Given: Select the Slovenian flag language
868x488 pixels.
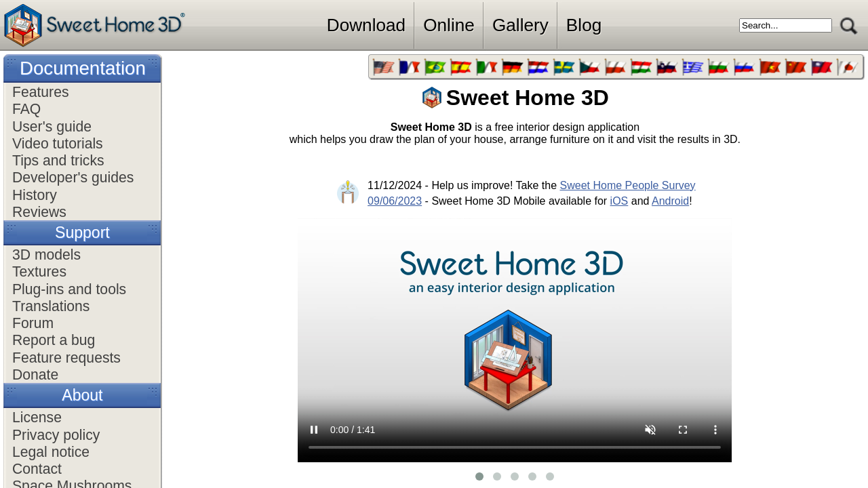Looking at the screenshot, I should 667,67.
